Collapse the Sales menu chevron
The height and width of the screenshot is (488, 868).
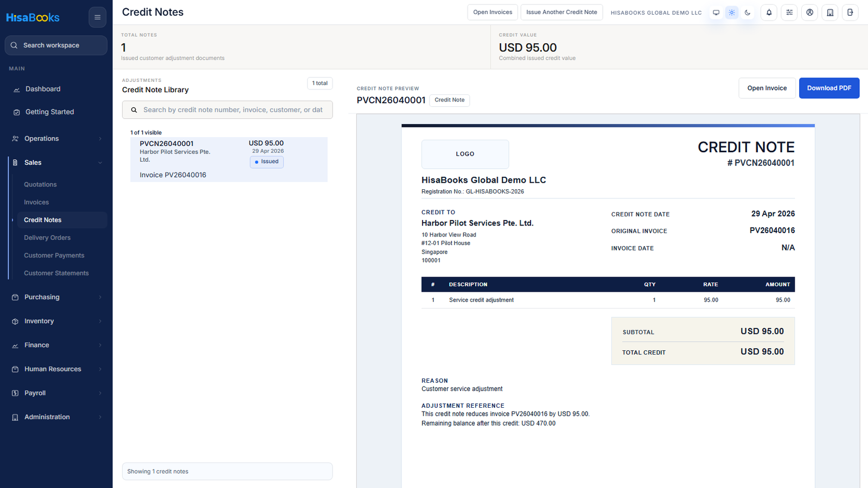pos(100,163)
